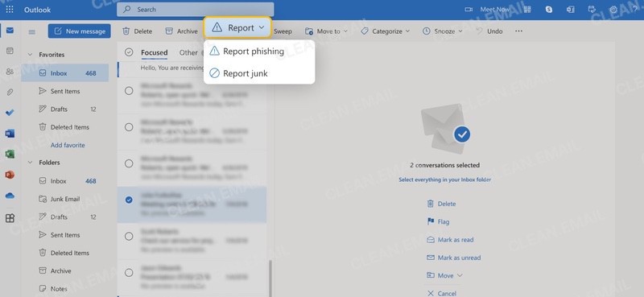Click Flag in the reading pane actions
644x297 pixels.
pos(438,222)
